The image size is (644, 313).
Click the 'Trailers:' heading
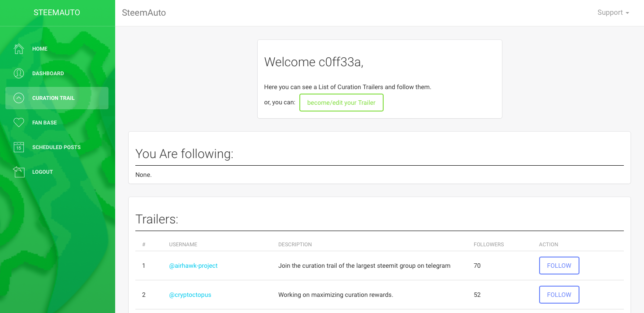point(157,219)
